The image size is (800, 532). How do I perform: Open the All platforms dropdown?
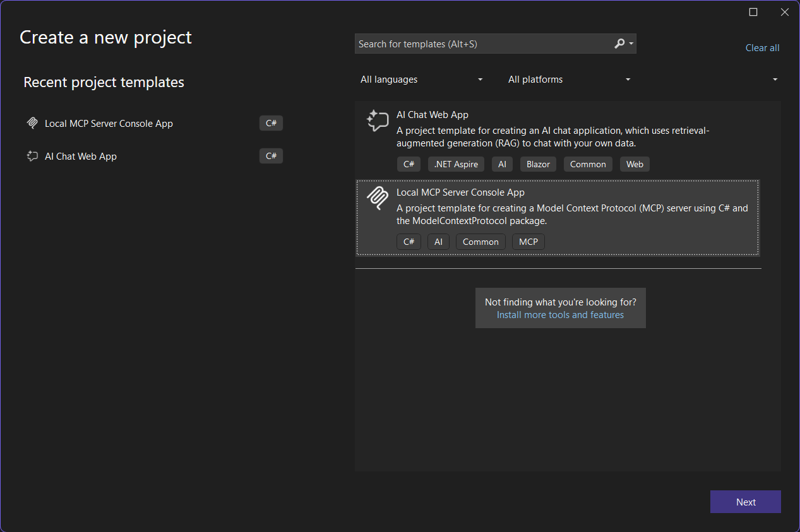570,80
